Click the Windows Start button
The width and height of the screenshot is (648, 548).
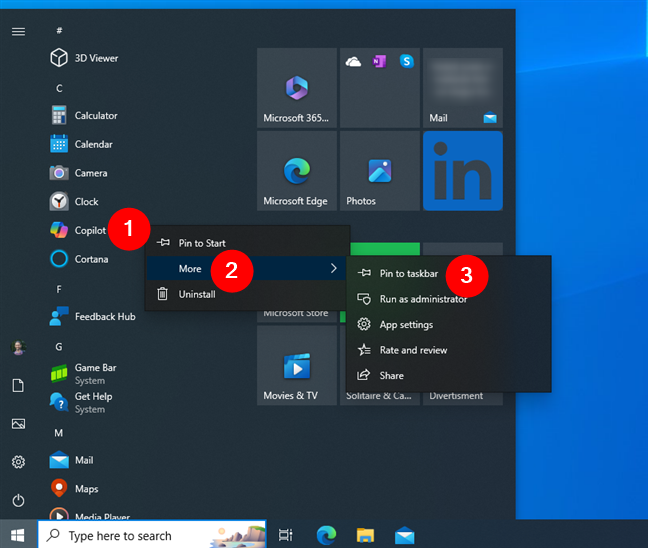tap(18, 535)
